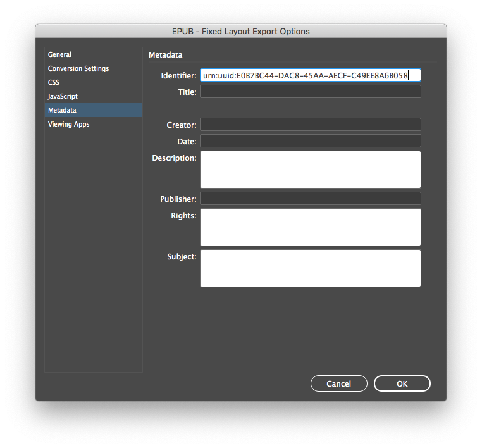Click into the Identifier text field

click(x=310, y=75)
